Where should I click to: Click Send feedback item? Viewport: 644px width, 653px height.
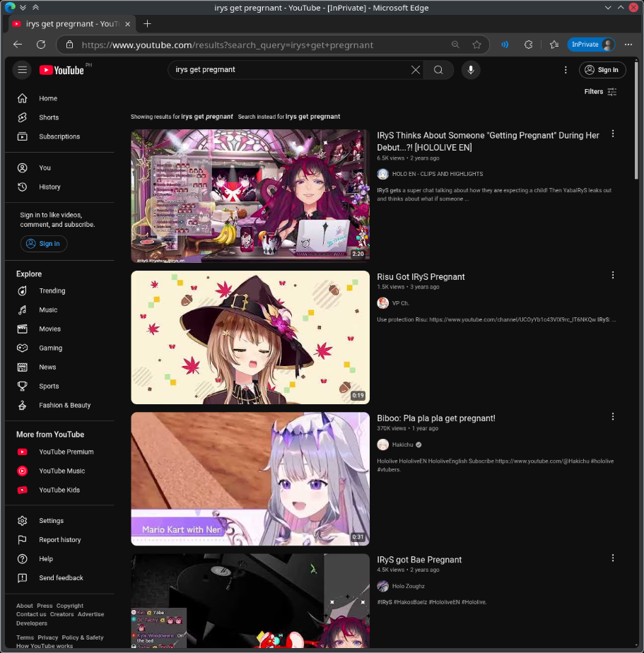59,578
